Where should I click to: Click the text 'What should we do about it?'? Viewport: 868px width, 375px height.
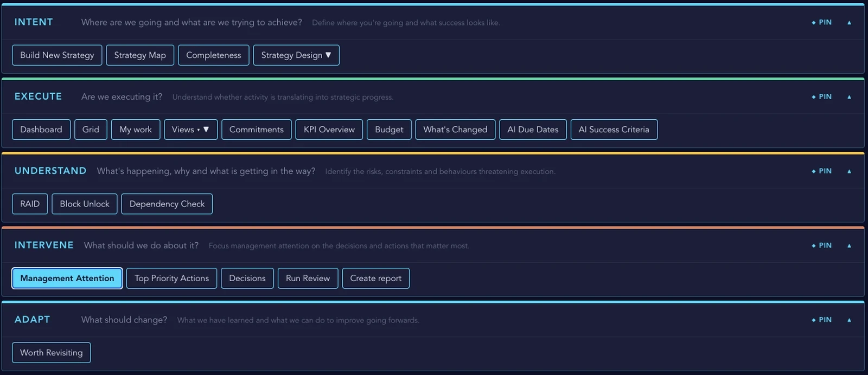141,245
